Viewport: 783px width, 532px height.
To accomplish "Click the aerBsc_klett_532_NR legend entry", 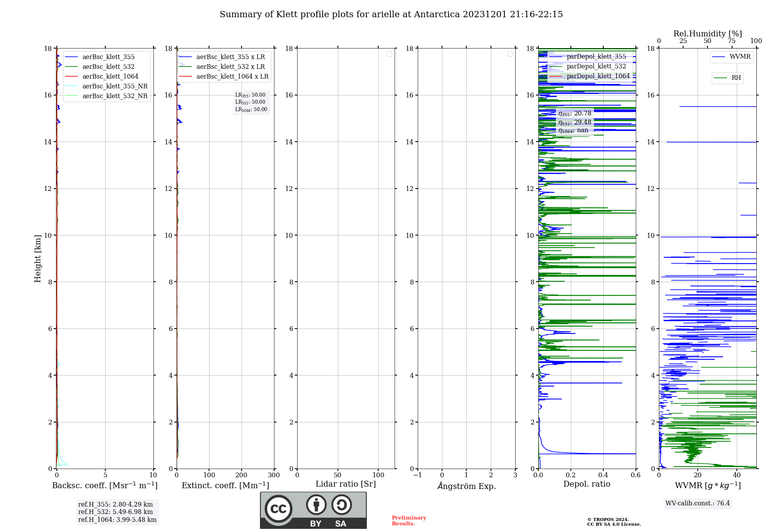I will tap(106, 96).
